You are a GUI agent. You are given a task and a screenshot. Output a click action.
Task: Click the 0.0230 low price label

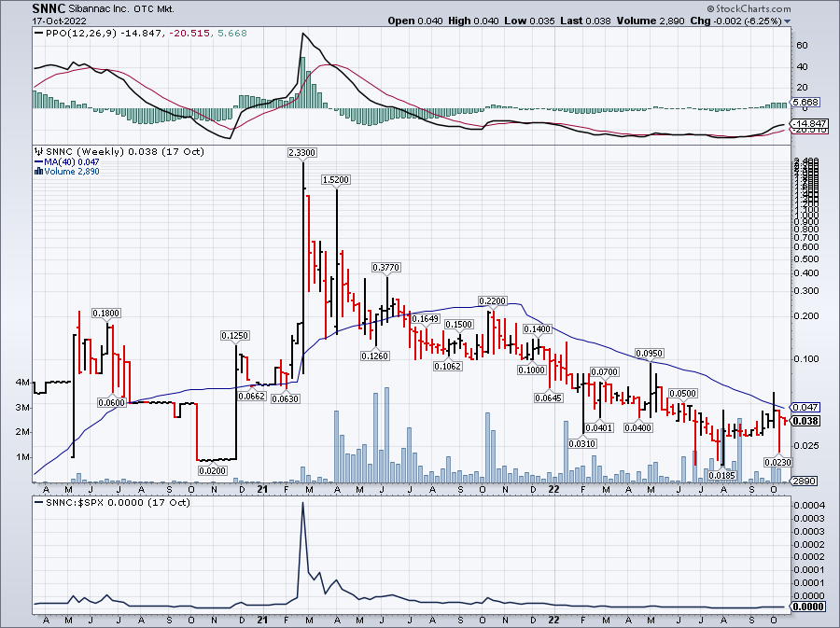click(x=778, y=462)
